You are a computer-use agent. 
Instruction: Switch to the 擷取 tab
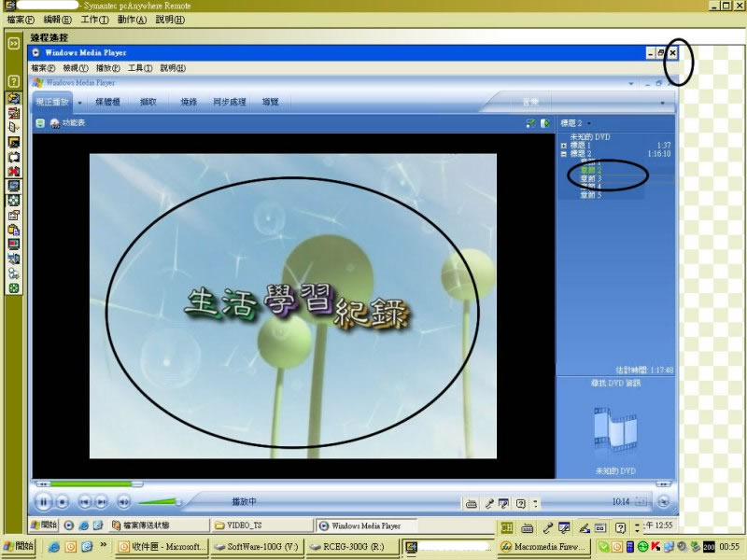(148, 102)
